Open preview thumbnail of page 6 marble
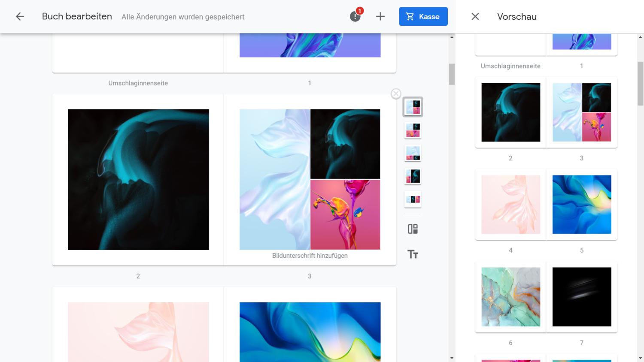Image resolution: width=644 pixels, height=362 pixels. [x=510, y=297]
